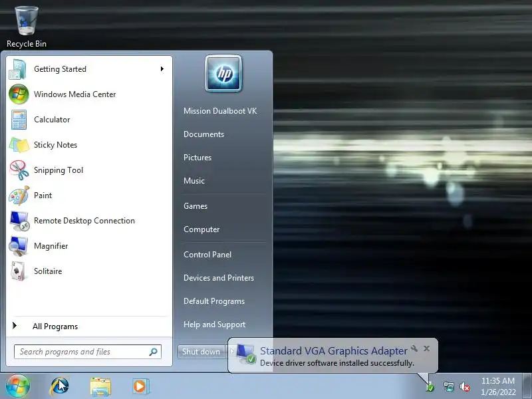Open the network tray icon

[x=448, y=386]
